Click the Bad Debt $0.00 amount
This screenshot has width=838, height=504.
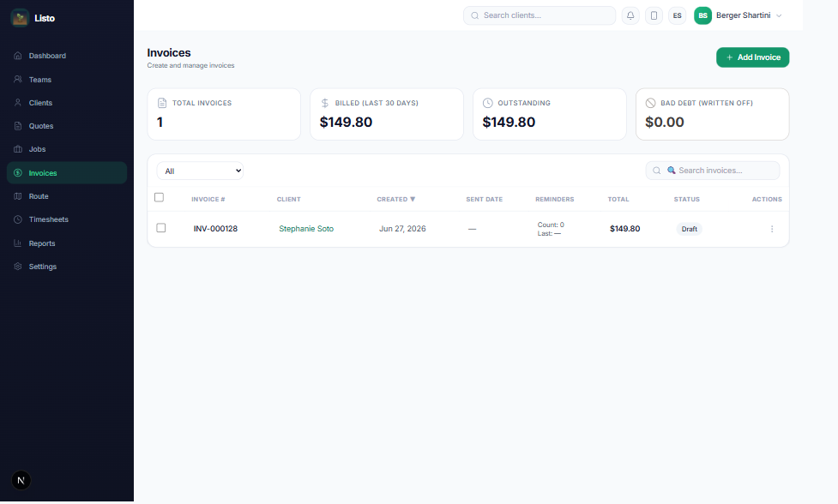[x=664, y=123]
